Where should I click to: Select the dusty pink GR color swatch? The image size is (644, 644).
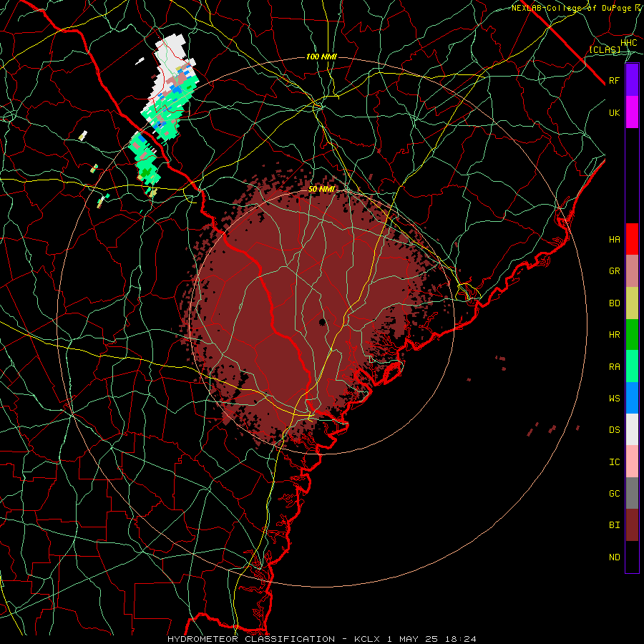632,271
